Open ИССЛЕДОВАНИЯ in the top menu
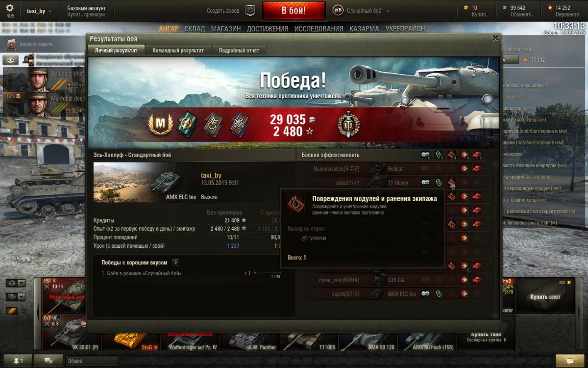 [319, 29]
